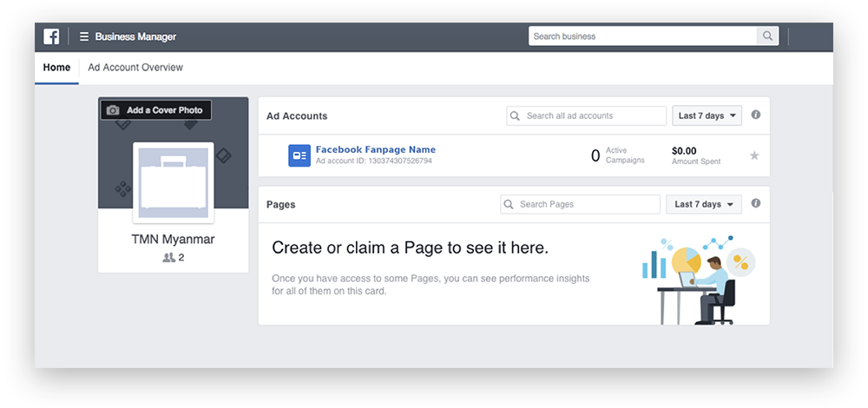Click the search magnifier button in top bar

tap(767, 36)
